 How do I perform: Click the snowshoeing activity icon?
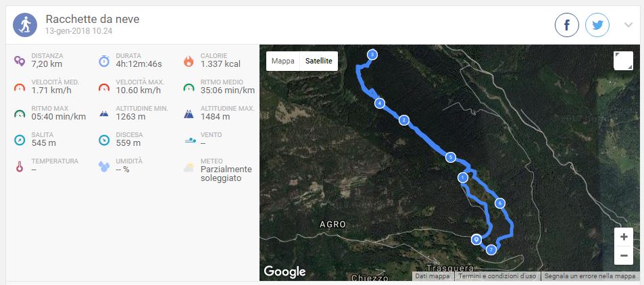tap(25, 25)
